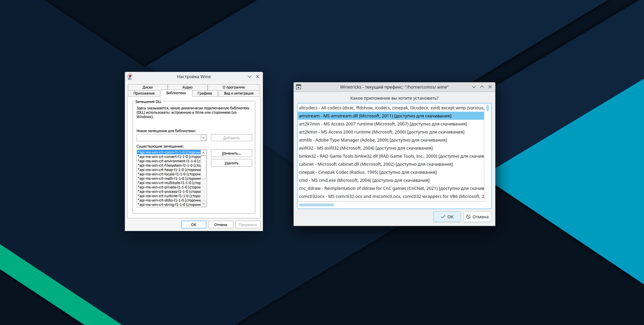Click the up arrow of the existing overrides list
Viewport: 644px width, 325px height.
coord(204,153)
